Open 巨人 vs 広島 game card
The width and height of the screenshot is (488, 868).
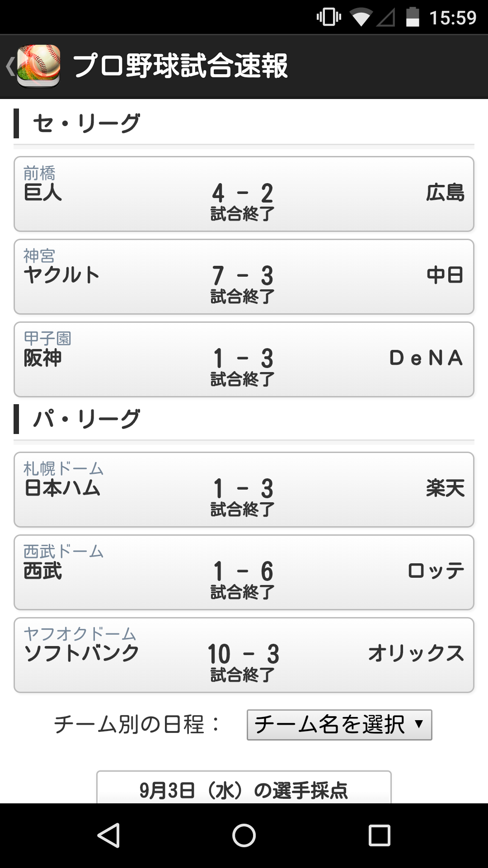click(x=244, y=194)
